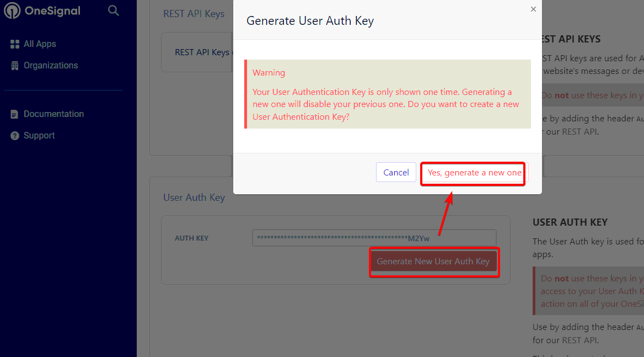Select the masked Auth Key field
This screenshot has height=357, width=644.
pos(374,238)
